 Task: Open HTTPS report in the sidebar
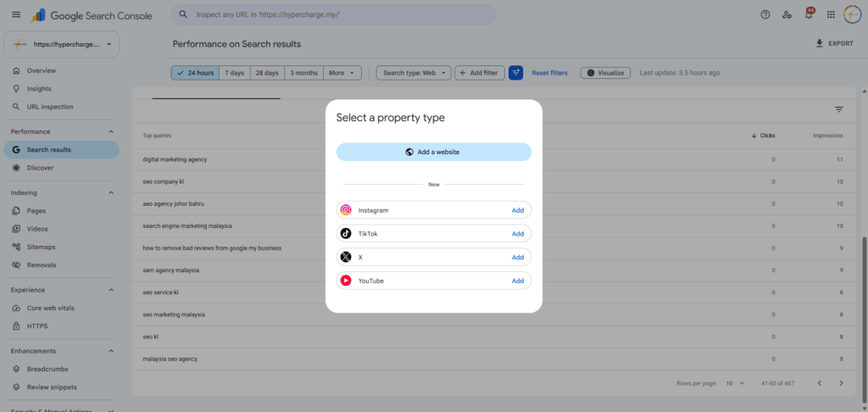click(61, 326)
